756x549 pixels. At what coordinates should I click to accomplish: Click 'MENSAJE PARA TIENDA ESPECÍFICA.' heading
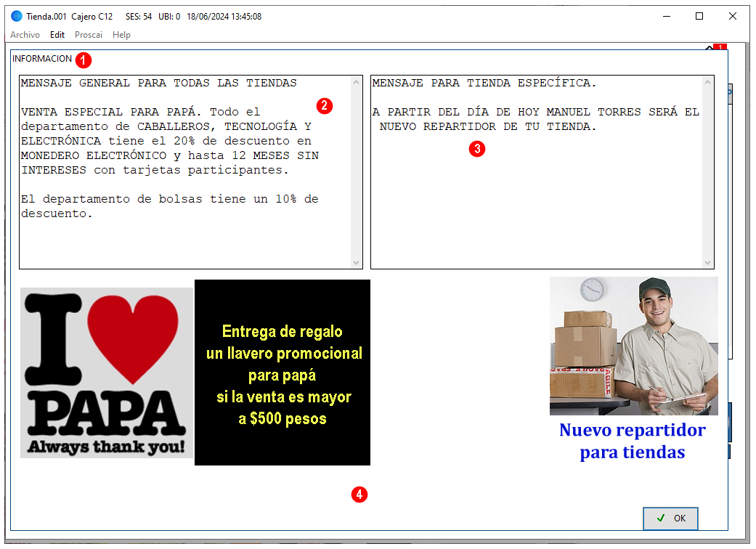(x=484, y=83)
